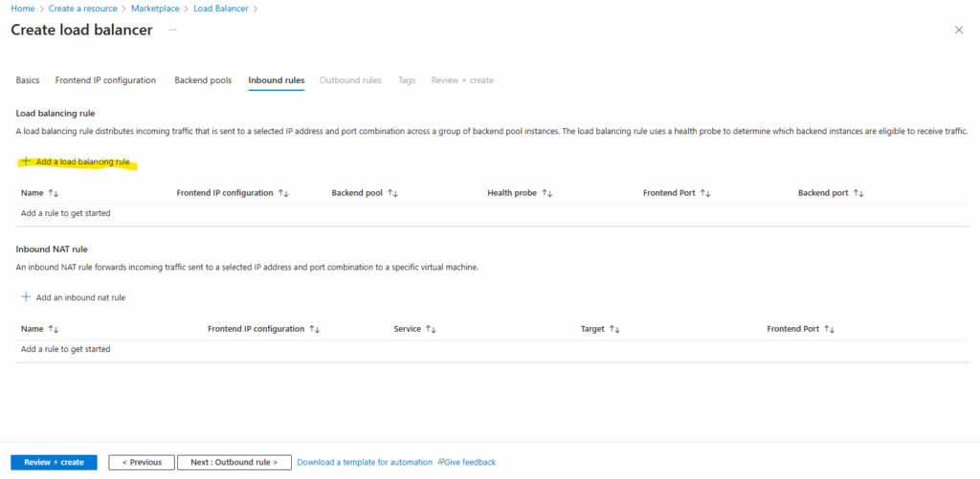Click the Target column header text
980x479 pixels.
[x=592, y=329]
